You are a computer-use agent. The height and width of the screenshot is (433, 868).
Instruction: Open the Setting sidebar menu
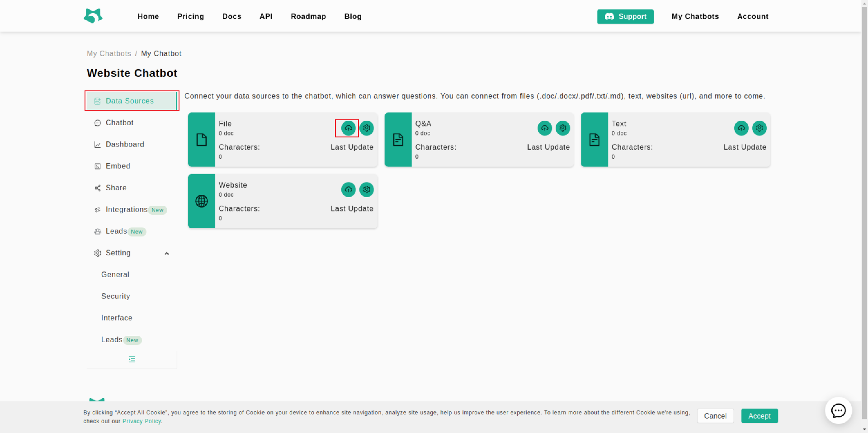click(x=131, y=253)
